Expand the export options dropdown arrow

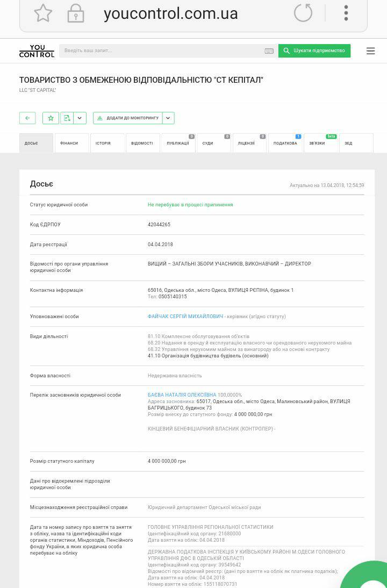[80, 118]
